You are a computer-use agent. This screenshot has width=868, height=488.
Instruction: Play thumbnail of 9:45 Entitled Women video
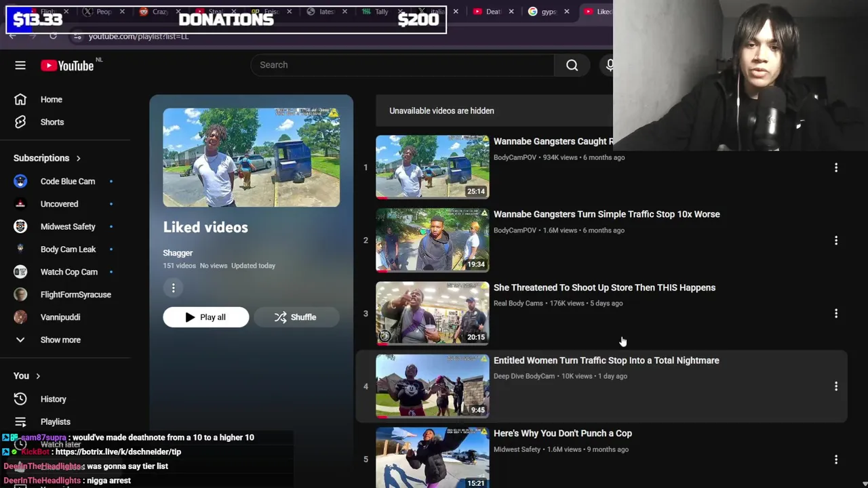[x=433, y=386]
